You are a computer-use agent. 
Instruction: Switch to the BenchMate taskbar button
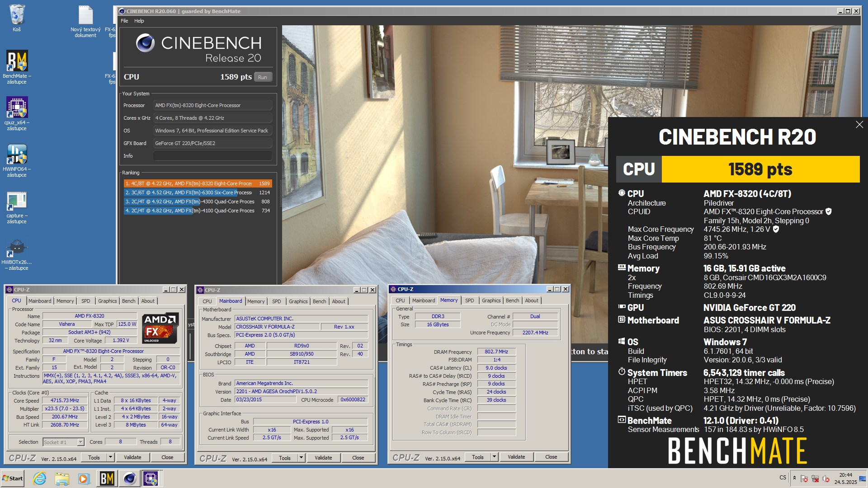tap(107, 478)
